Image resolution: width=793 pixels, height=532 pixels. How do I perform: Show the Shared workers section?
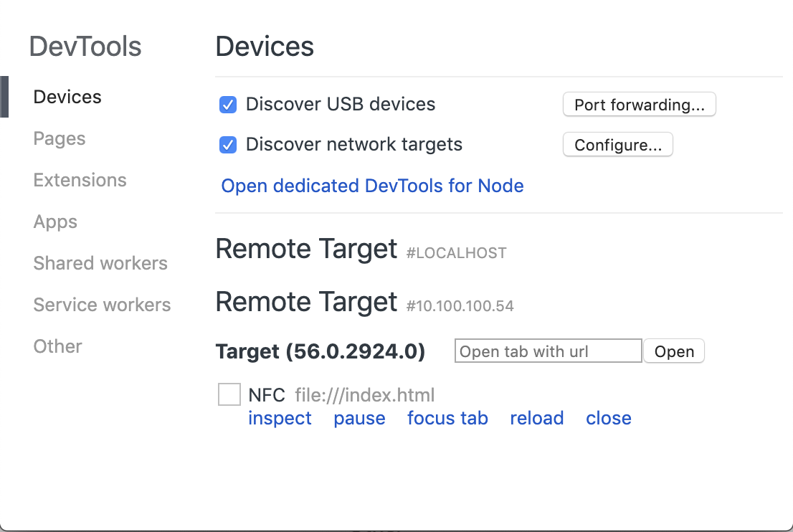100,263
